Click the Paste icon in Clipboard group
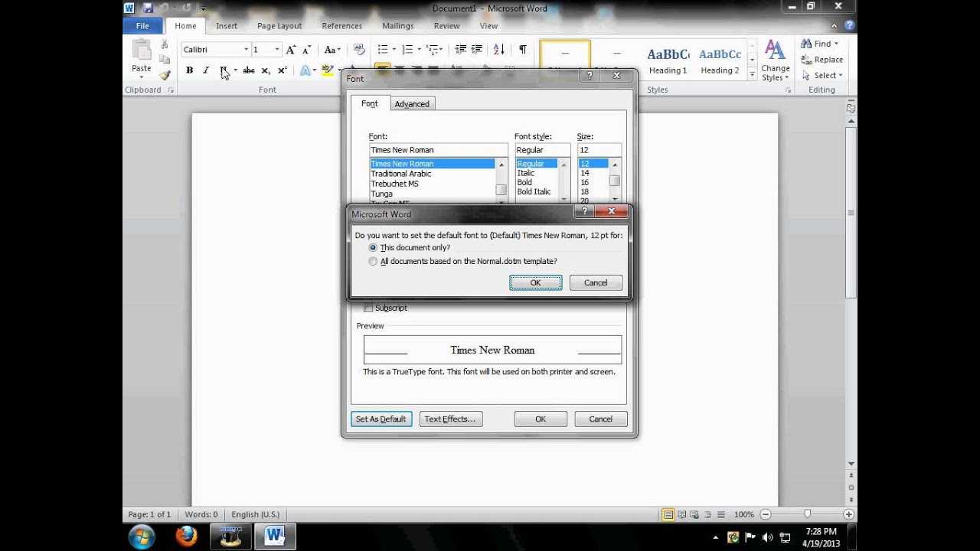This screenshot has height=551, width=980. [142, 51]
